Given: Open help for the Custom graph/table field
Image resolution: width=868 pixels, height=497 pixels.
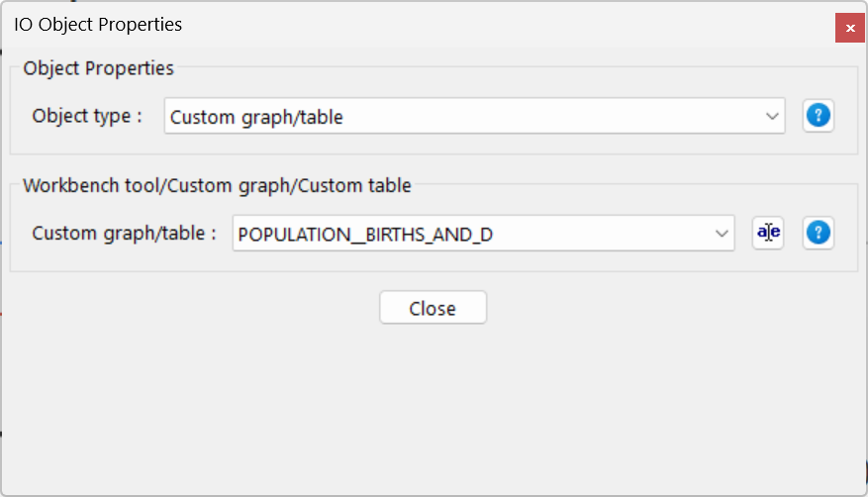Looking at the screenshot, I should click(x=818, y=233).
